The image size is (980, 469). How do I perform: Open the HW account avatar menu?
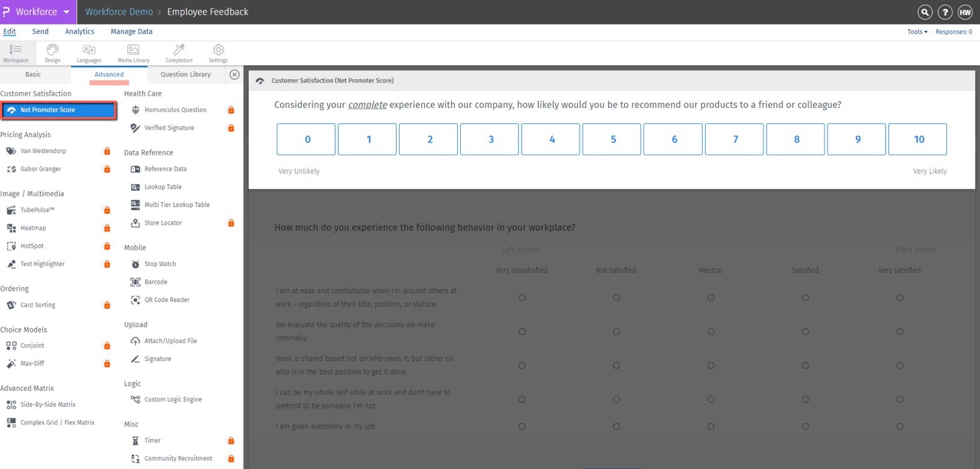tap(965, 11)
